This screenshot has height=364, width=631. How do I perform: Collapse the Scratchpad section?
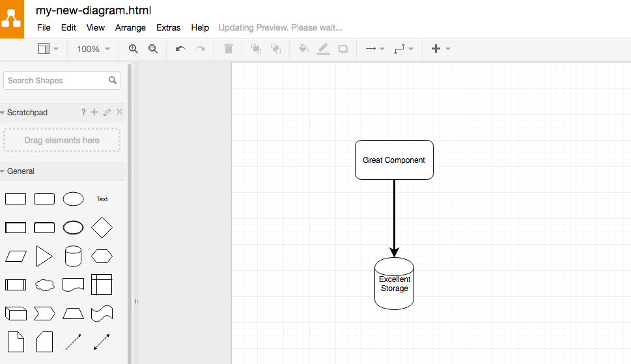(x=27, y=113)
